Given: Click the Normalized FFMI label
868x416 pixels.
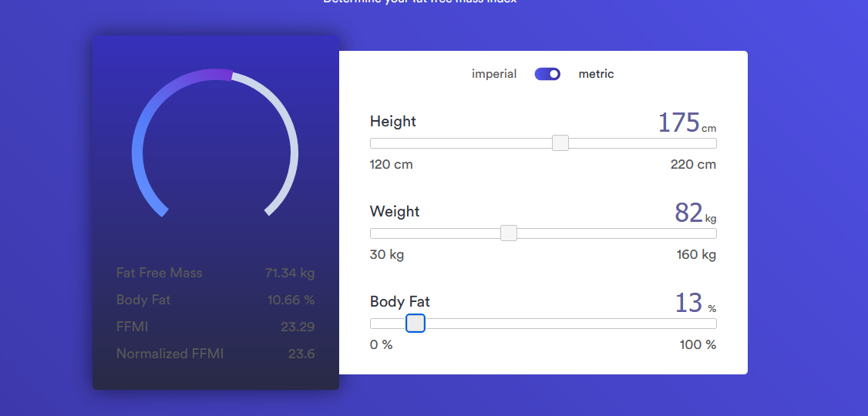Looking at the screenshot, I should 170,354.
